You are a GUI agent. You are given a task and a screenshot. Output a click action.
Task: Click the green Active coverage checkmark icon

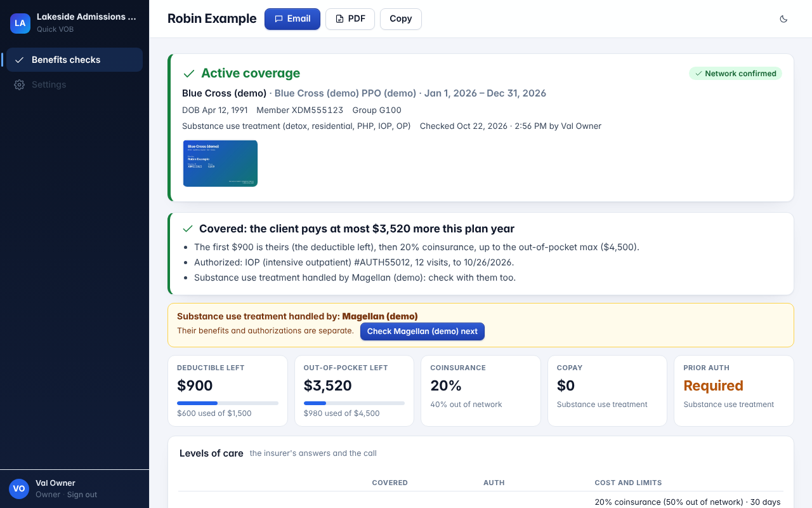coord(188,74)
